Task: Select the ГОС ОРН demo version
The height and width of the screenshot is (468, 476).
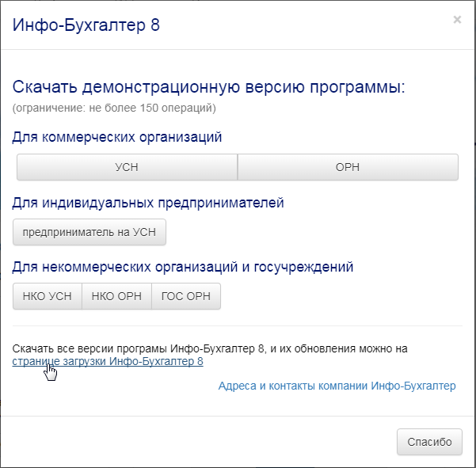Action: click(186, 296)
